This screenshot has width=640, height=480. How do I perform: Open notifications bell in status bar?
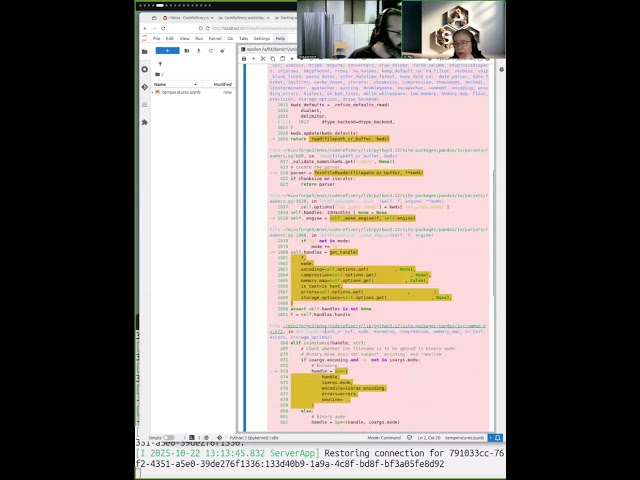click(x=498, y=438)
